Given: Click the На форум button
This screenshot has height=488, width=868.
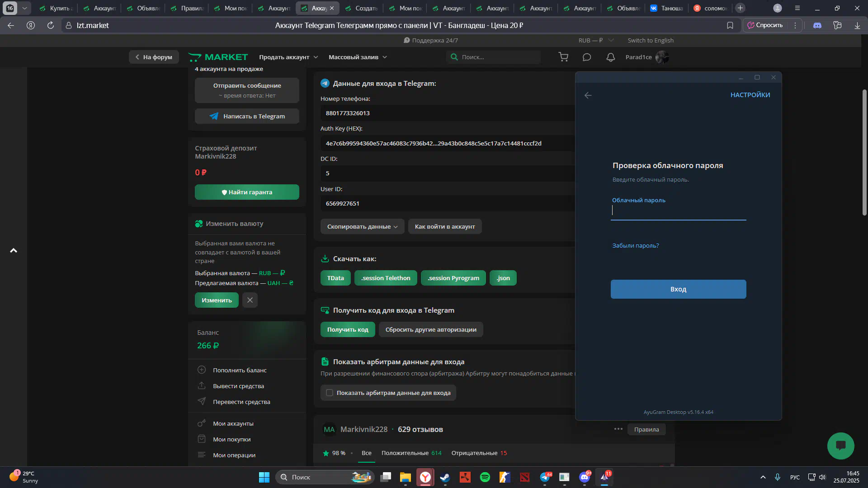Looking at the screenshot, I should [x=154, y=57].
